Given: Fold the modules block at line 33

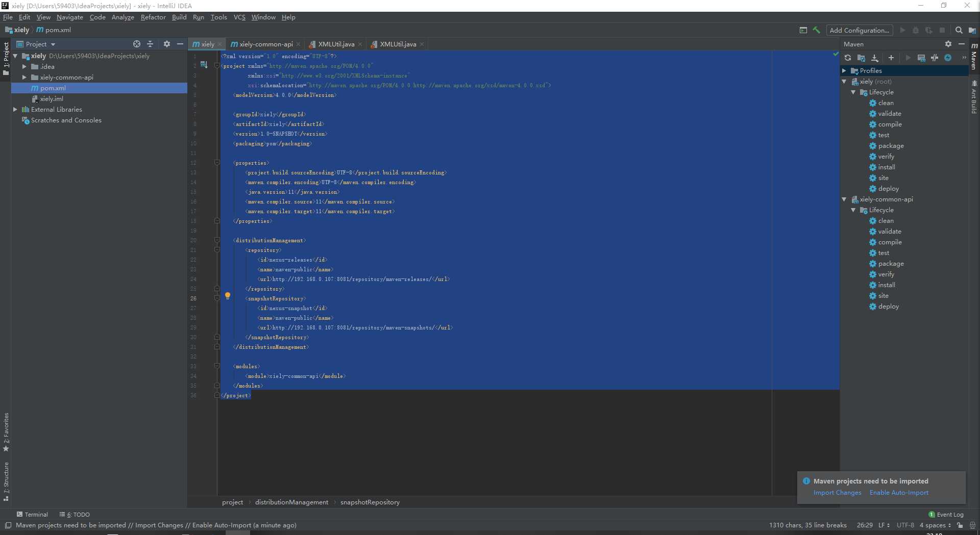Looking at the screenshot, I should pos(217,366).
